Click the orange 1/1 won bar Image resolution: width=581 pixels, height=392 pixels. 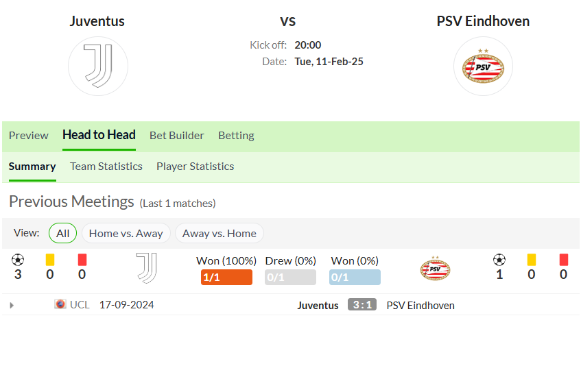[x=226, y=278]
